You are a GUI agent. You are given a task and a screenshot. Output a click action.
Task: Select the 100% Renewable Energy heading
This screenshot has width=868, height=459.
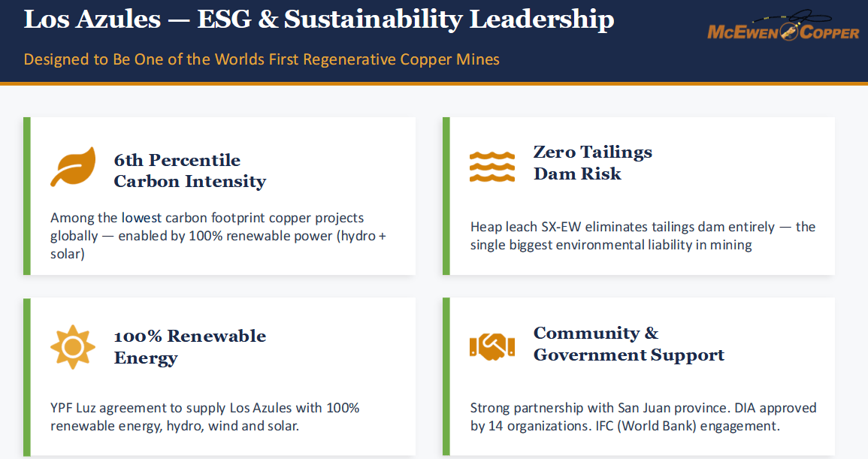[190, 347]
